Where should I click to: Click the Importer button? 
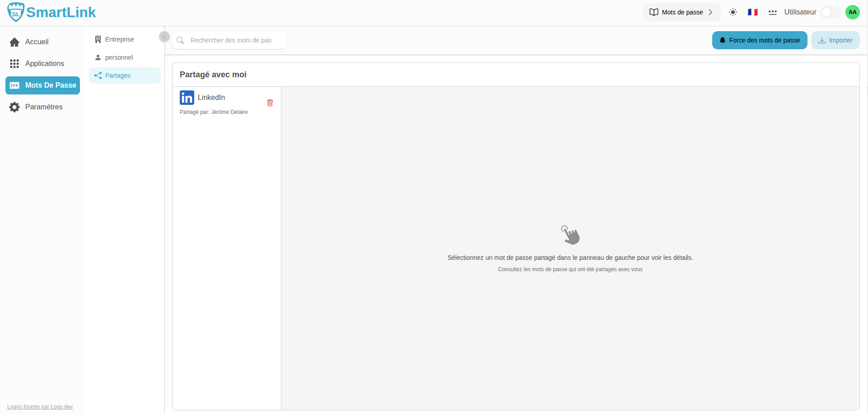point(835,40)
